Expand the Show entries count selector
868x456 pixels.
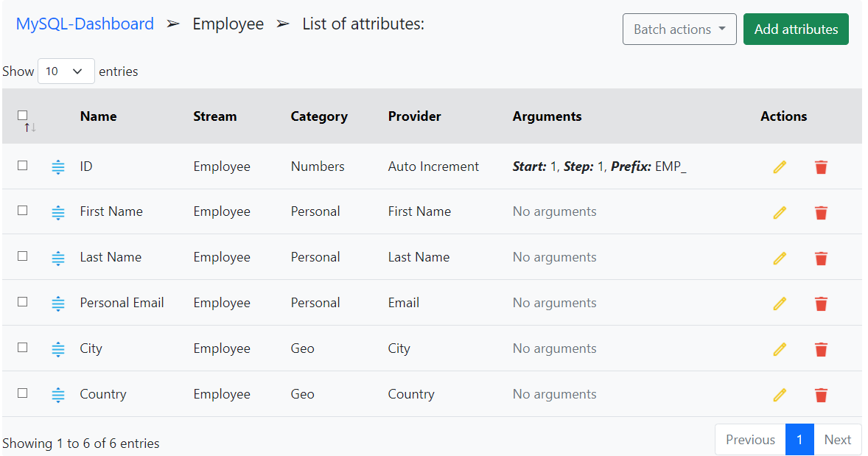(x=66, y=71)
